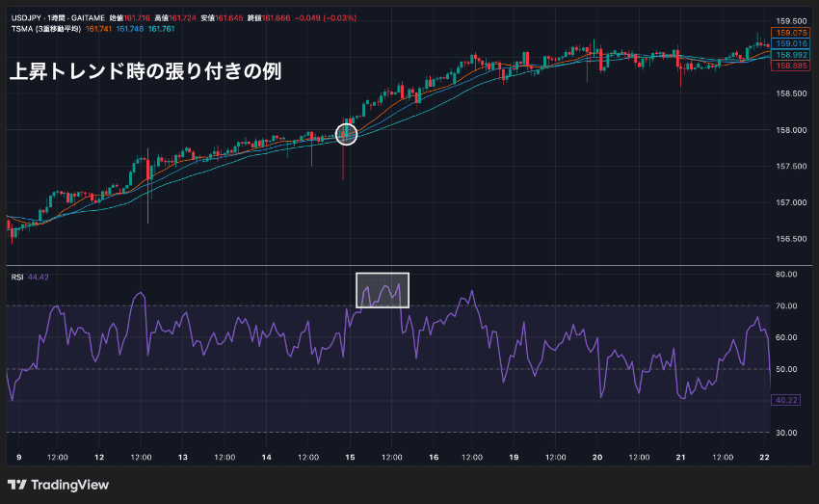
Task: Click the 158.885 red price tag
Action: (791, 66)
